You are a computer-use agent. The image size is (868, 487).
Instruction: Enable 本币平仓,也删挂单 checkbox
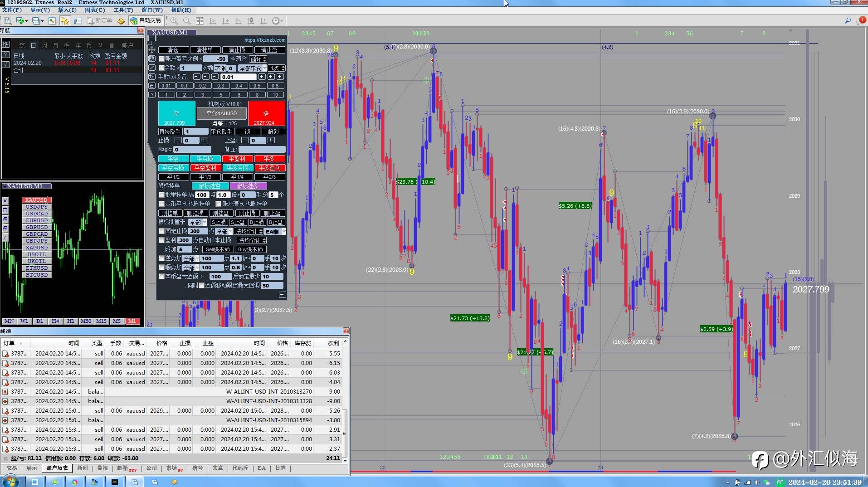(x=161, y=204)
